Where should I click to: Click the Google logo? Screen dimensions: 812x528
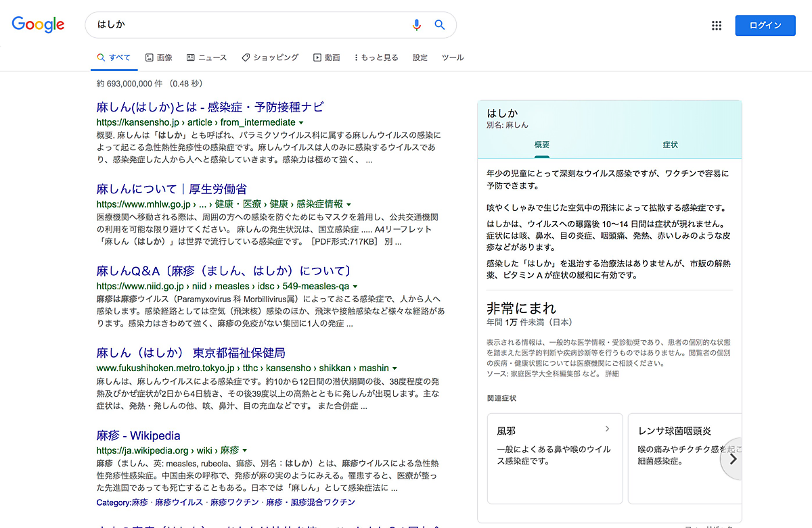pos(38,25)
